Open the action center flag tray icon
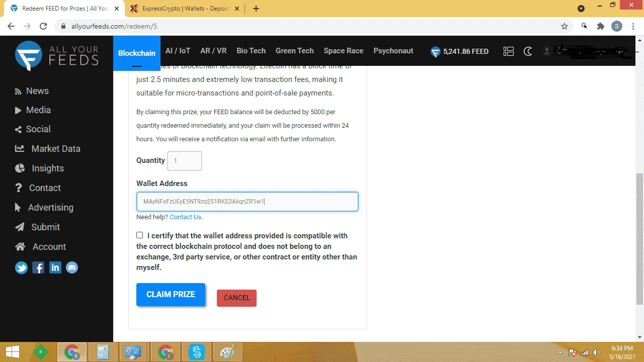The height and width of the screenshot is (362, 644). [x=573, y=352]
